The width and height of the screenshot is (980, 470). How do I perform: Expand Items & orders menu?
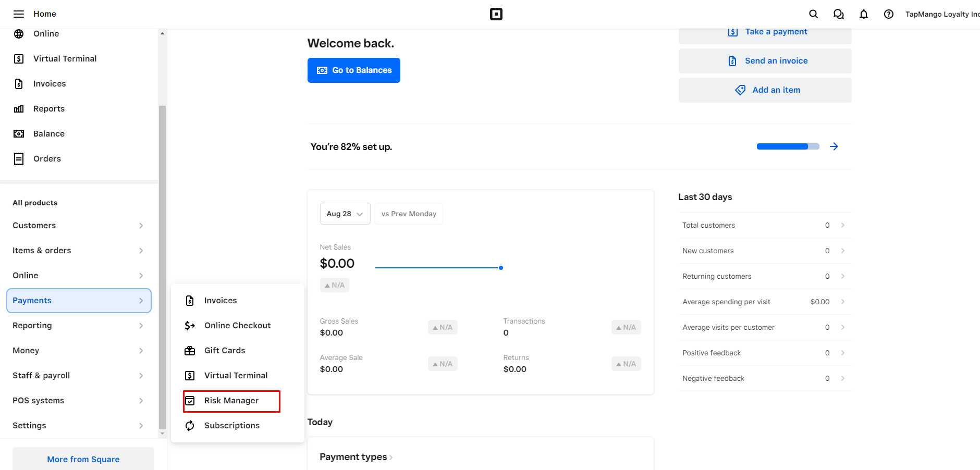coord(78,251)
